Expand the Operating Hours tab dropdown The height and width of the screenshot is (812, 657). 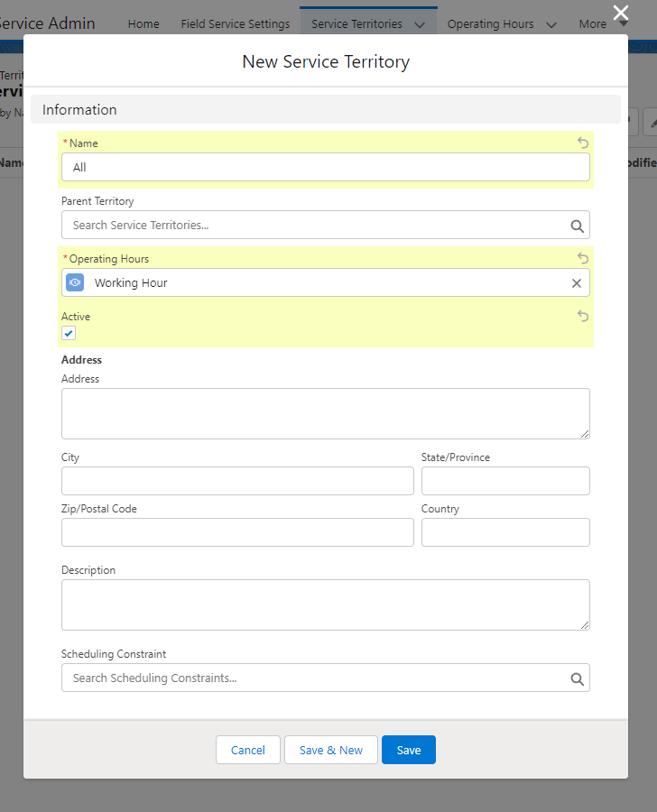(x=551, y=24)
